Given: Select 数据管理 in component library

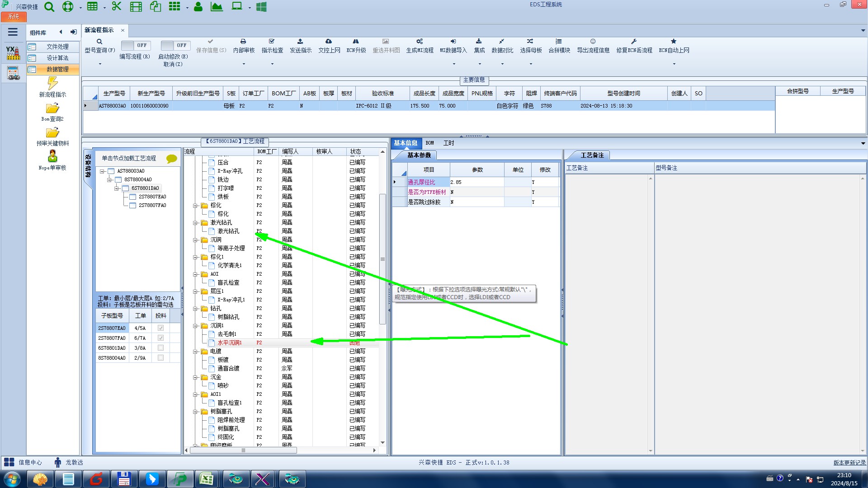Looking at the screenshot, I should (x=57, y=69).
